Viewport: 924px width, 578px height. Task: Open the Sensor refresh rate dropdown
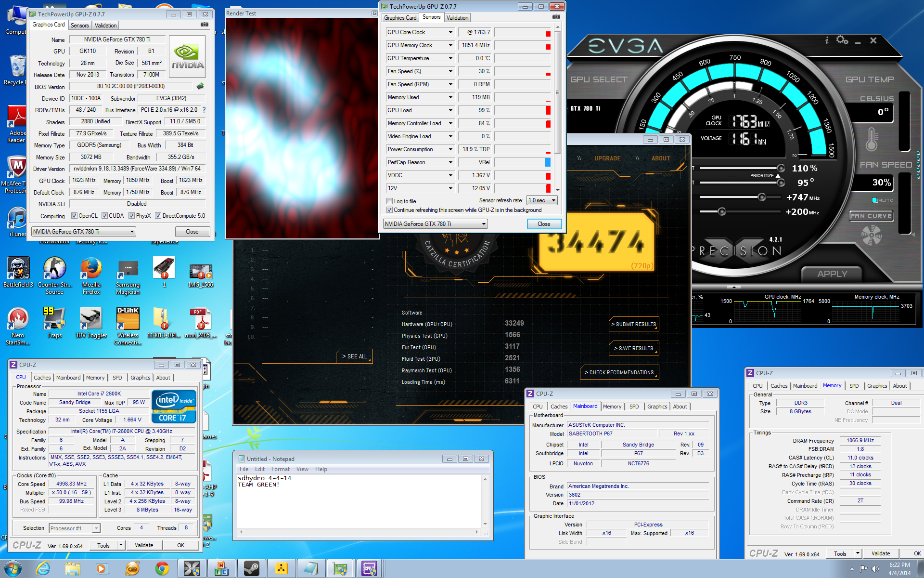coord(542,200)
